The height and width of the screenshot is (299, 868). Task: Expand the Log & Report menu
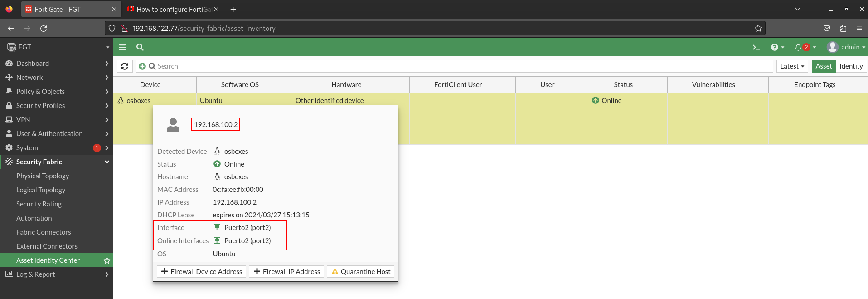pyautogui.click(x=56, y=274)
